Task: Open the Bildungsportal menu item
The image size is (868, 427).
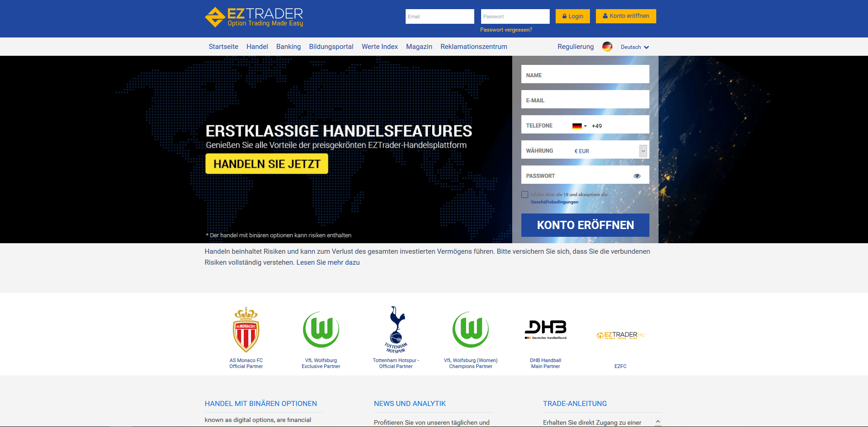Action: click(x=331, y=47)
